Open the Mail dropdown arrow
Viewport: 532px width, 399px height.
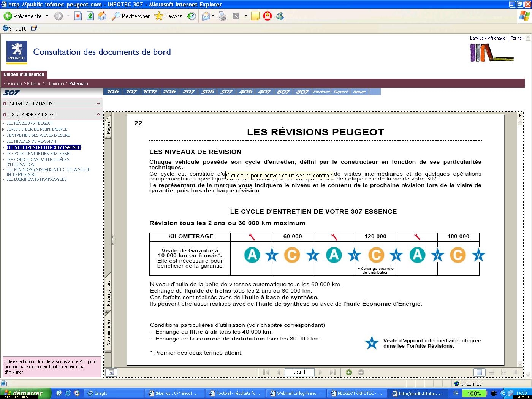(213, 16)
